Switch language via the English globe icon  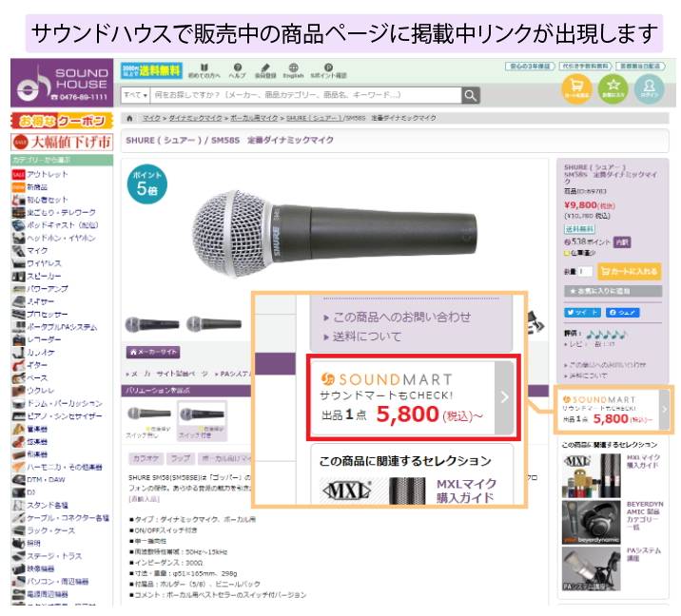click(293, 70)
